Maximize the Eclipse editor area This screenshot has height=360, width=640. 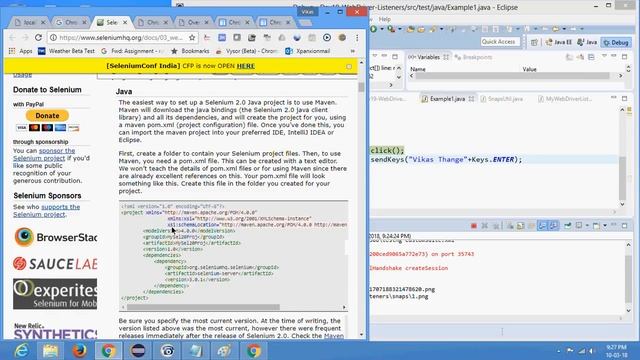point(624,98)
